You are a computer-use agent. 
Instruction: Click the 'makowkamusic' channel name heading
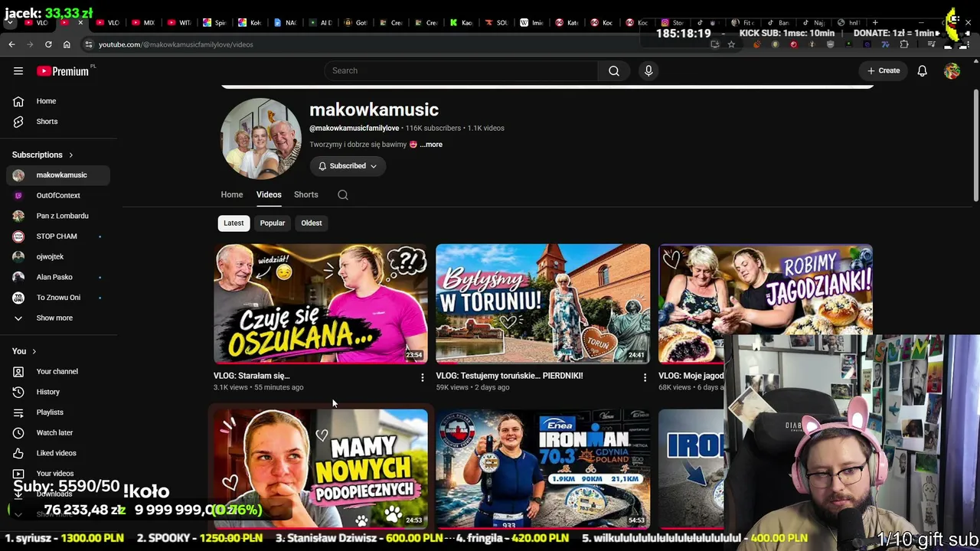coord(374,110)
